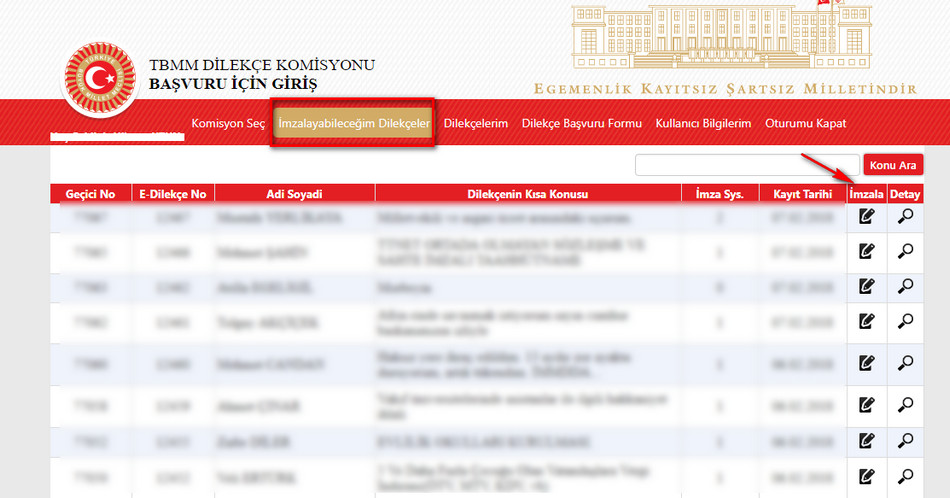Sign the sixth-row Ahmet ÇINAR petition
This screenshot has width=950, height=498.
(866, 404)
